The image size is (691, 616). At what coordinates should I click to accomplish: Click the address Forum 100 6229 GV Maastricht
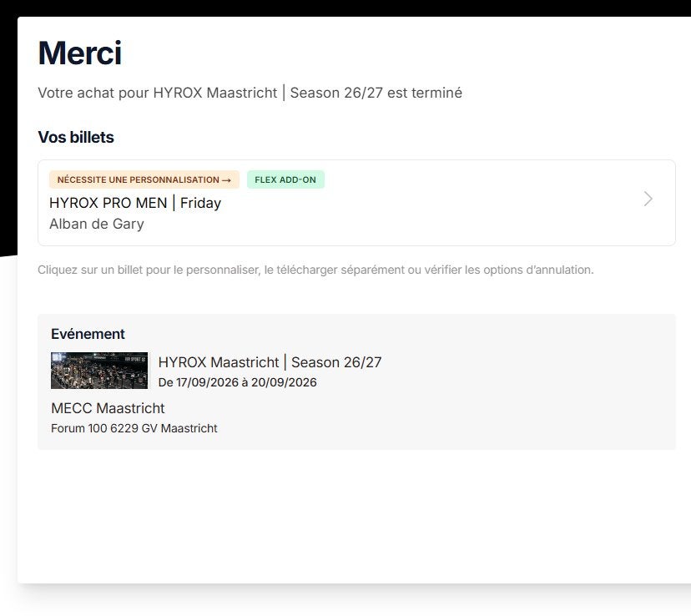(134, 428)
